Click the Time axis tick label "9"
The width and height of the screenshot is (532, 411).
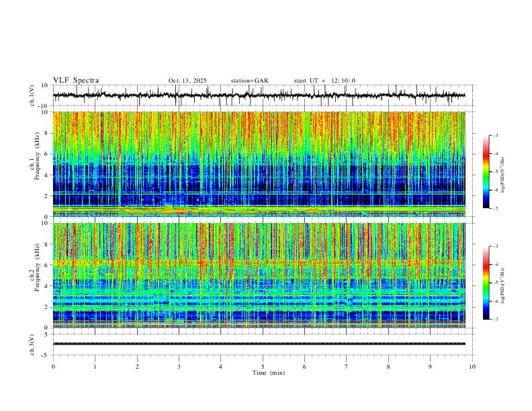(x=430, y=367)
